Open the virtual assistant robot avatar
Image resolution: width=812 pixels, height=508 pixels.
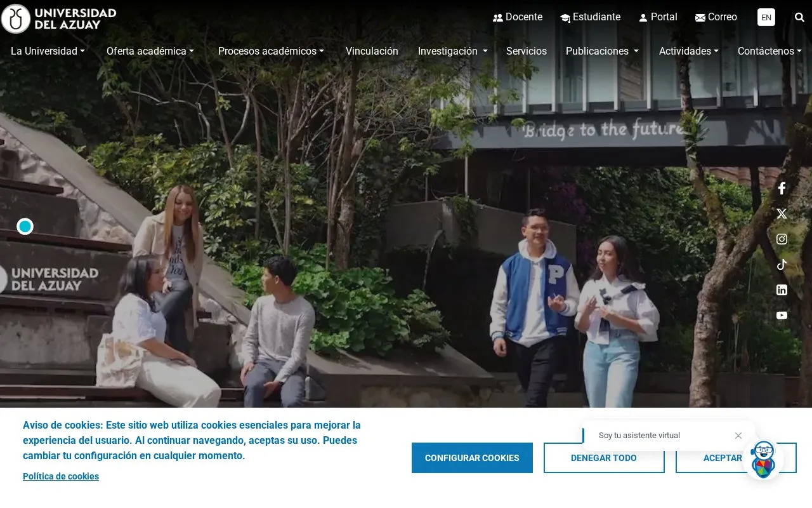(x=763, y=459)
